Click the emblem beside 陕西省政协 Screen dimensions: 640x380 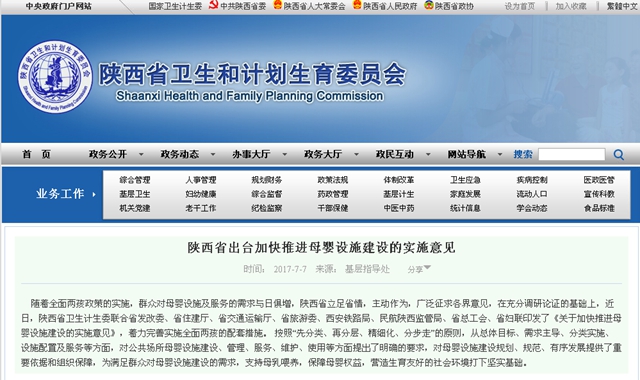(x=429, y=5)
